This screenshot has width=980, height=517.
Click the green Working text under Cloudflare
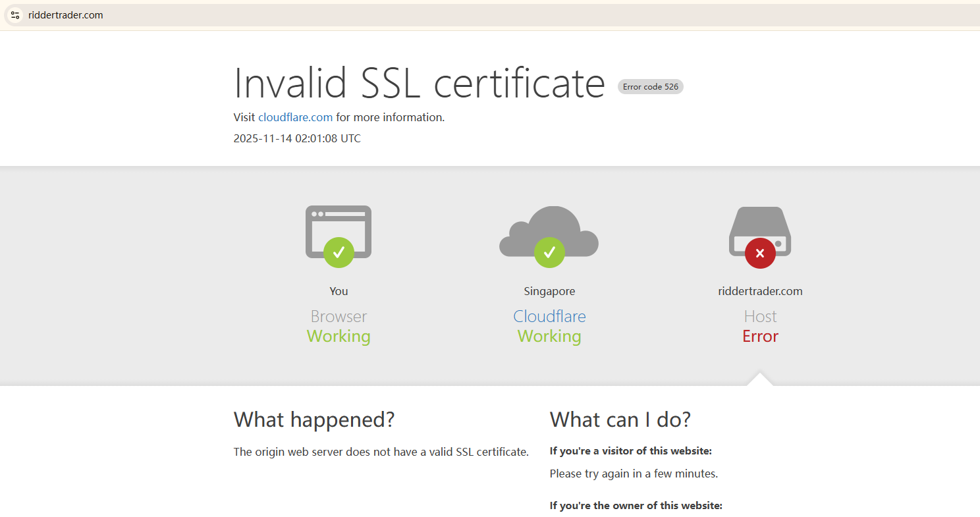pos(549,337)
